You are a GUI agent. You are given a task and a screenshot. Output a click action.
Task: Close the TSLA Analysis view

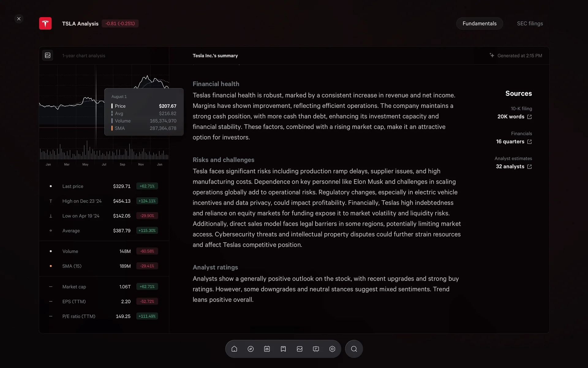point(19,19)
